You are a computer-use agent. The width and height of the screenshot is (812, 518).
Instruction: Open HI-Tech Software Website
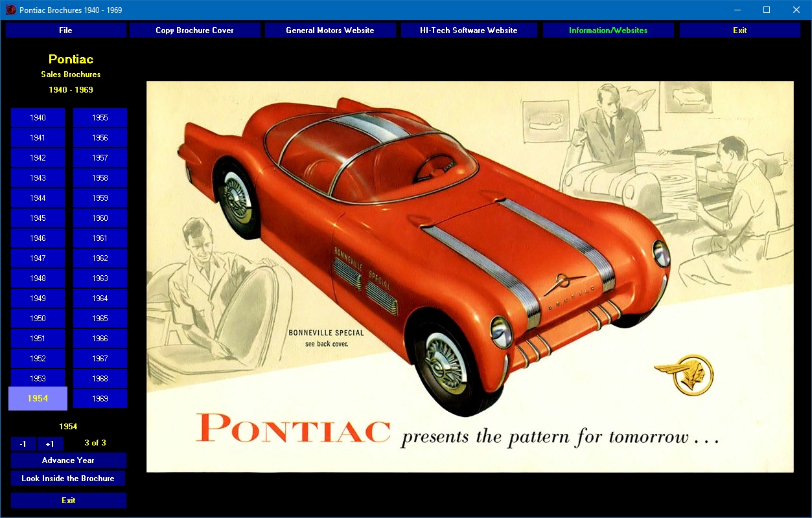coord(469,30)
